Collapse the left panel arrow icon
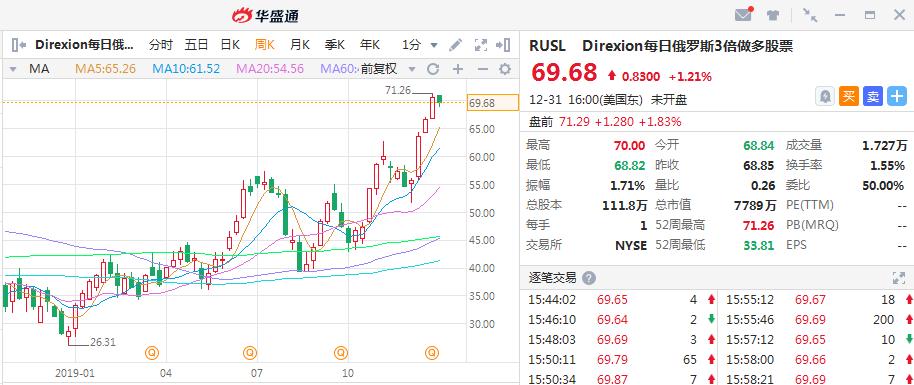 click(x=19, y=45)
